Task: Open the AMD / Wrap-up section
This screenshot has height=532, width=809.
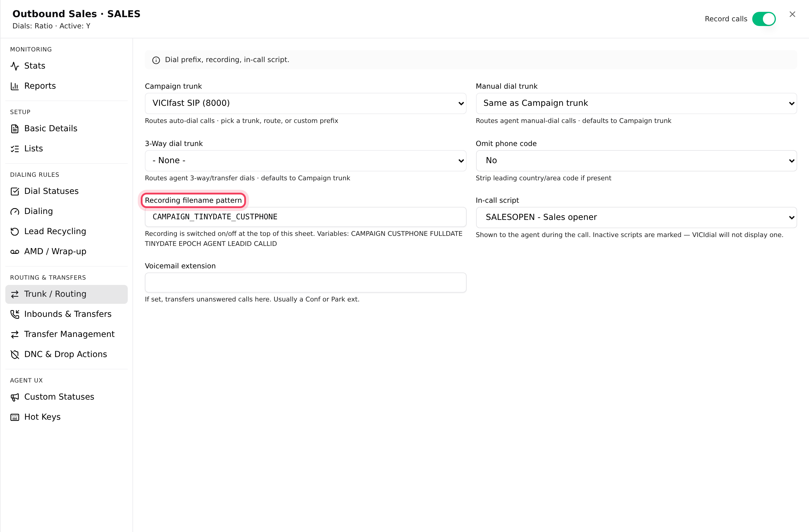Action: (66, 252)
